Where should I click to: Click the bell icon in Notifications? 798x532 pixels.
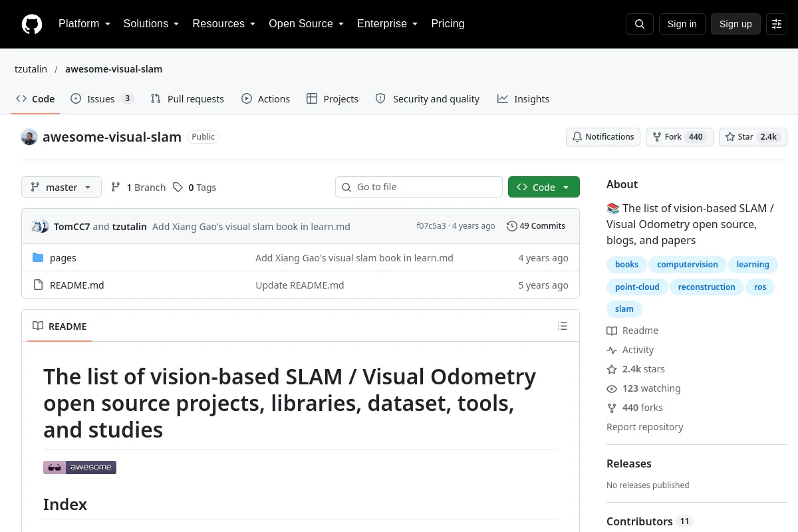coord(577,137)
